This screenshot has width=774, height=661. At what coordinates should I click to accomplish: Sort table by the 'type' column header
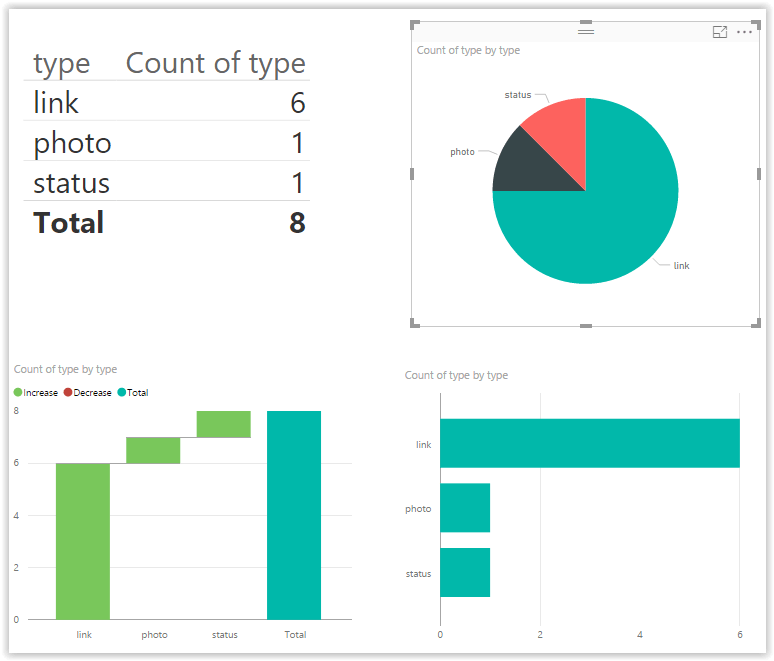62,64
